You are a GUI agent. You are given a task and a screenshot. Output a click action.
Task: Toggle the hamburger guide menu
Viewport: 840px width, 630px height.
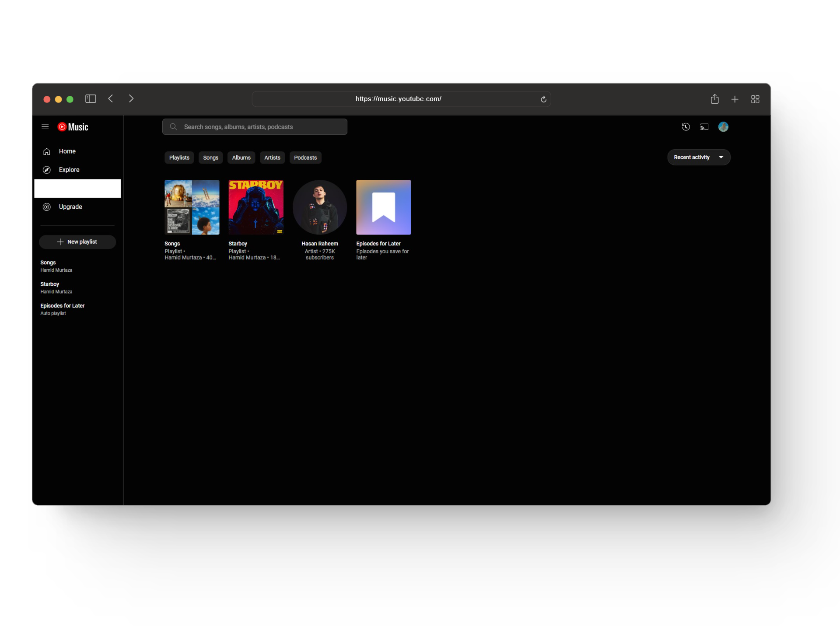coord(45,127)
